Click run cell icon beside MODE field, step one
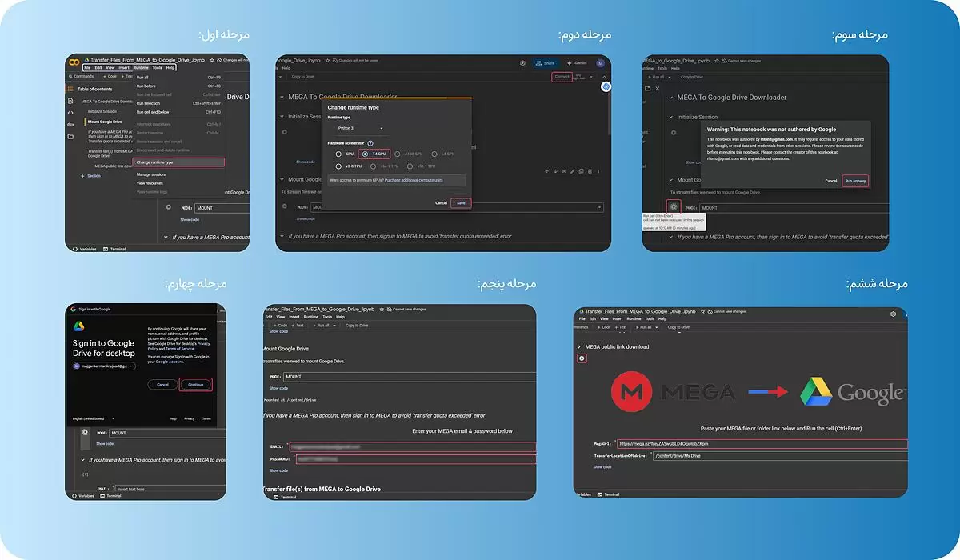Screen dimensions: 960x560 tap(168, 207)
